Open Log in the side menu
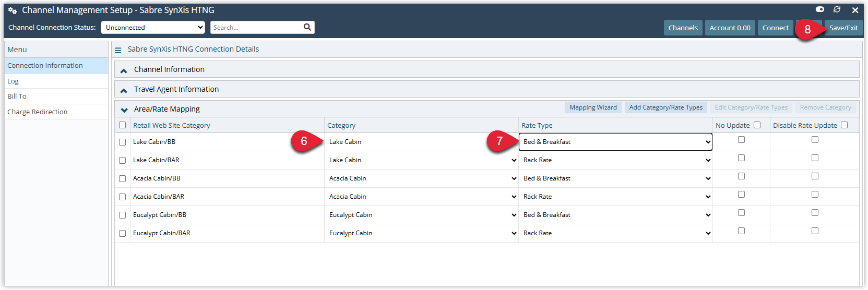Viewport: 868px width, 290px height. [x=56, y=81]
